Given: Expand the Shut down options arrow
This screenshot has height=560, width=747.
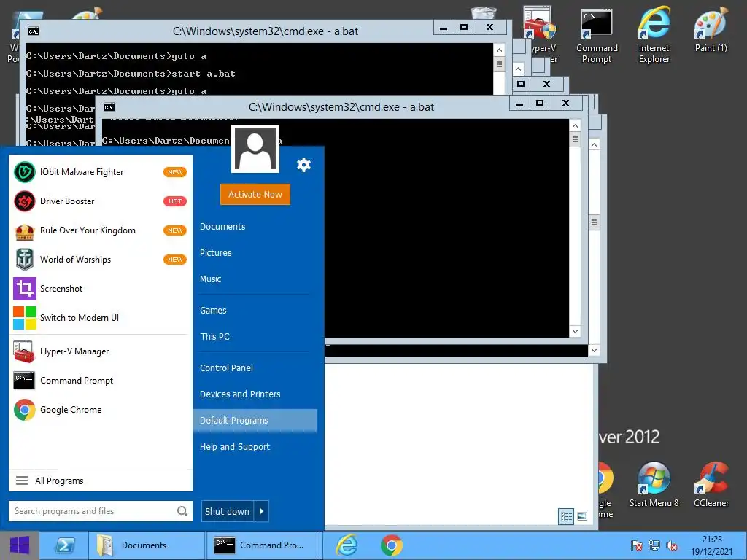Looking at the screenshot, I should click(261, 511).
